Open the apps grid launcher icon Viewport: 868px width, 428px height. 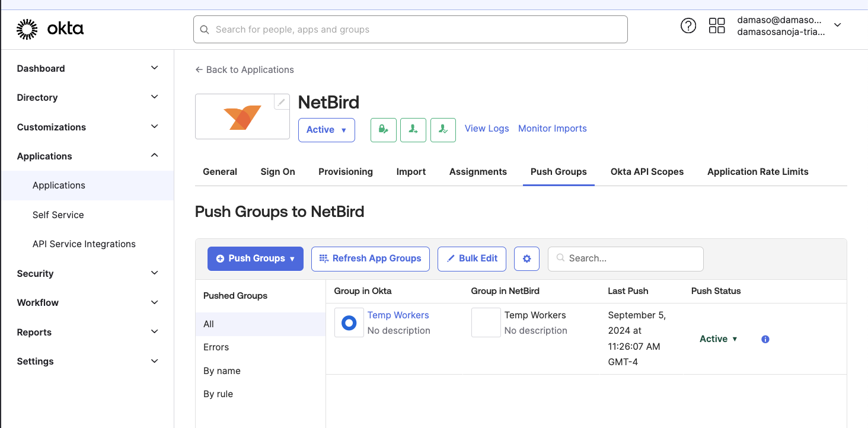click(717, 25)
